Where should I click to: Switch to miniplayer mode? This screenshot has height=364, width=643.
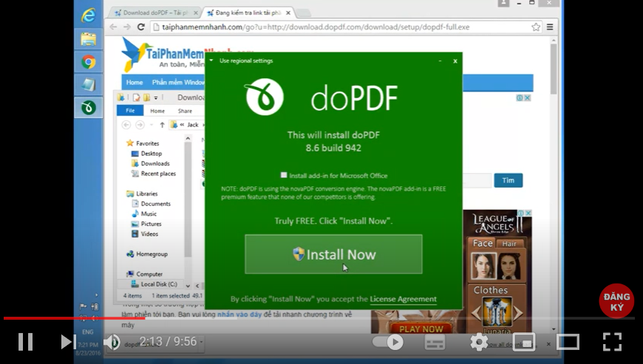(x=524, y=343)
